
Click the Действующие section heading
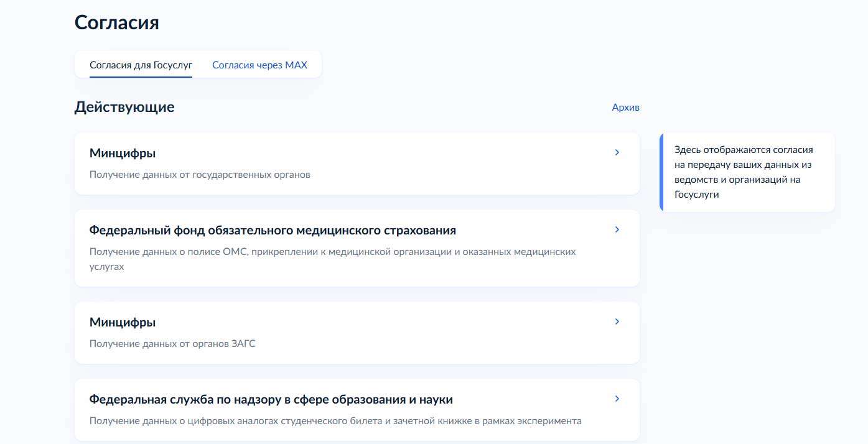click(x=124, y=107)
